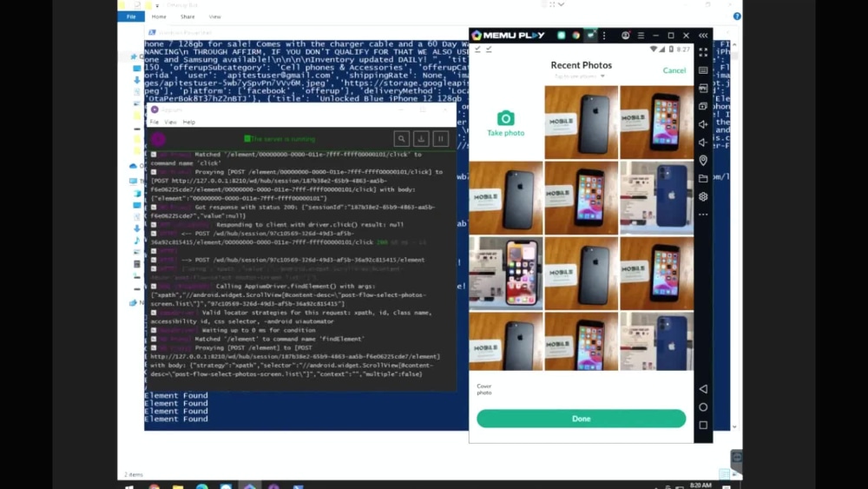This screenshot has height=489, width=868.
Task: Click PowerShell window scroll up arrow
Action: [x=734, y=45]
